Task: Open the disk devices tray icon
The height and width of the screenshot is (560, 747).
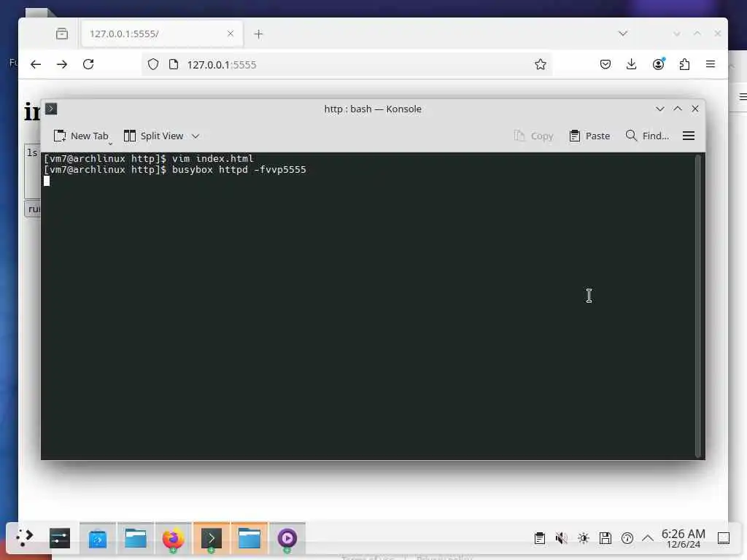Action: pyautogui.click(x=605, y=538)
